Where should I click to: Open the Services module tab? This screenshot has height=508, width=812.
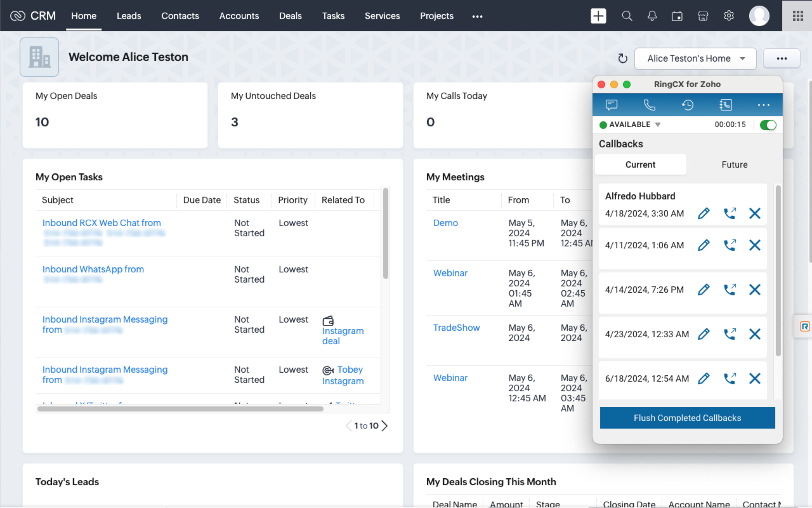[383, 16]
